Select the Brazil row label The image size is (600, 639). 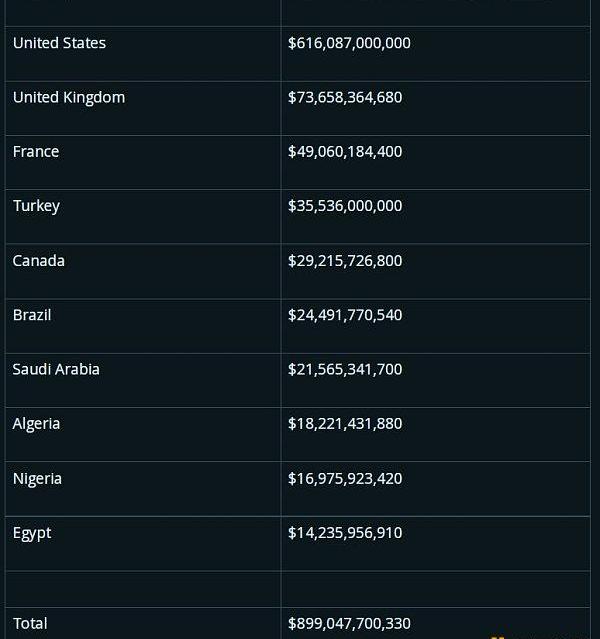point(32,315)
